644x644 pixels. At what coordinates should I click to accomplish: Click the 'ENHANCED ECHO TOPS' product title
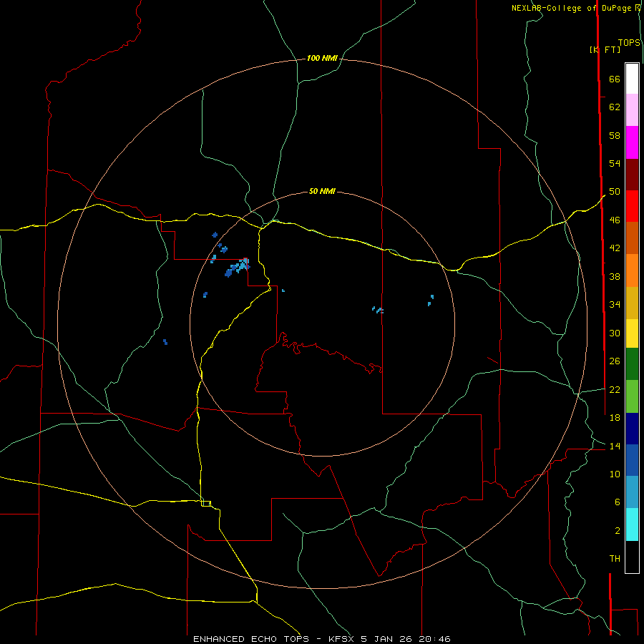pos(251,639)
